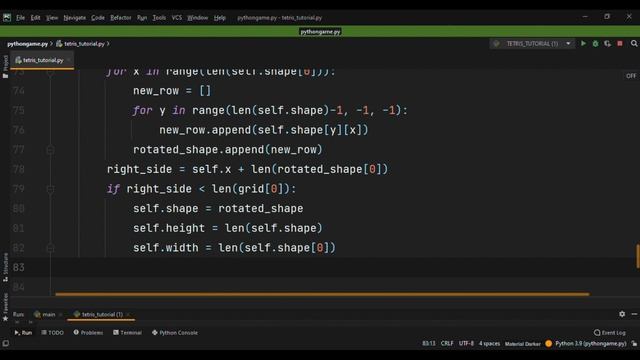
Task: Collapse the fold marker at line 77
Action: tap(50, 150)
